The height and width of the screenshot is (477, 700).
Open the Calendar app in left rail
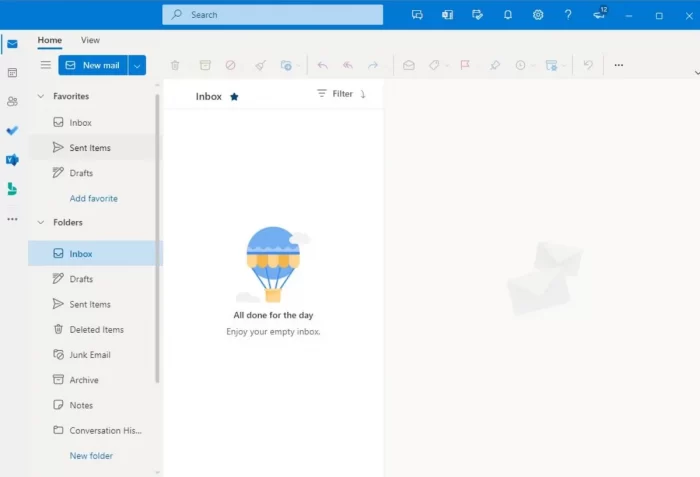[x=12, y=72]
